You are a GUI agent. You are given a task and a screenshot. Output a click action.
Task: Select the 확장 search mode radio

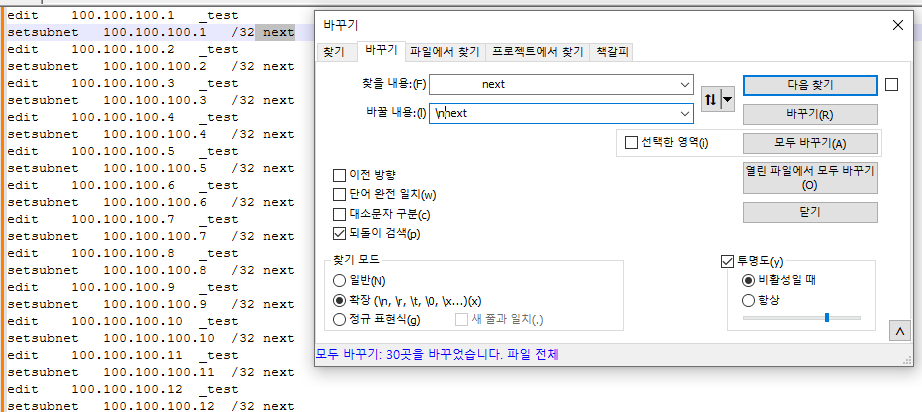(x=339, y=300)
